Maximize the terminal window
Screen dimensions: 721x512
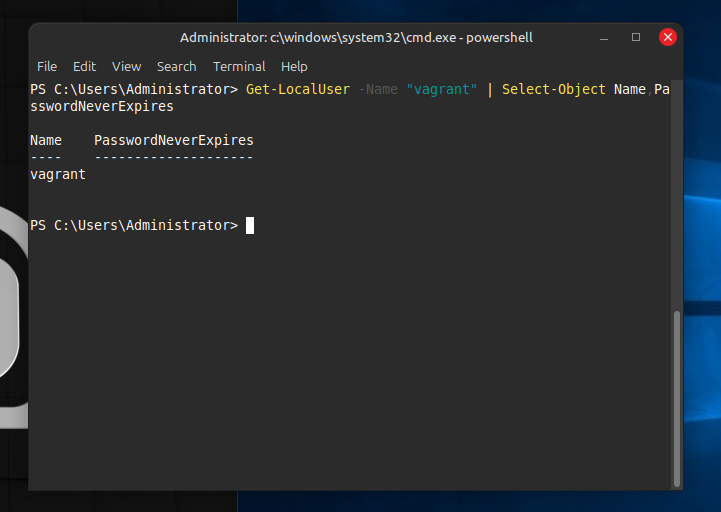click(636, 37)
